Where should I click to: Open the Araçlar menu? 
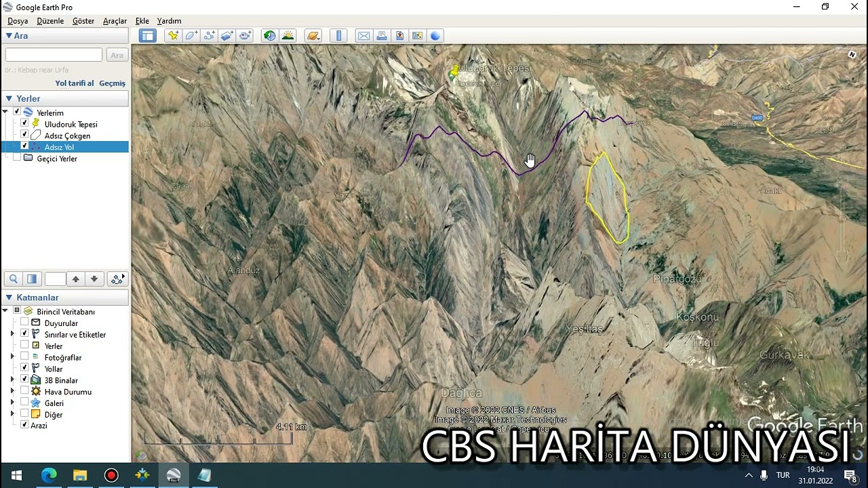tap(115, 21)
